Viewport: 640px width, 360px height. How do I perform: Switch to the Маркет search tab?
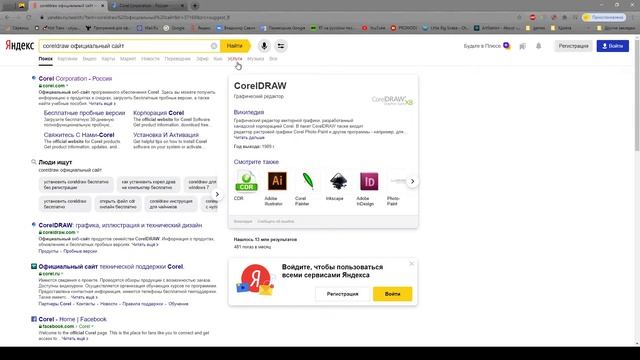(x=128, y=59)
